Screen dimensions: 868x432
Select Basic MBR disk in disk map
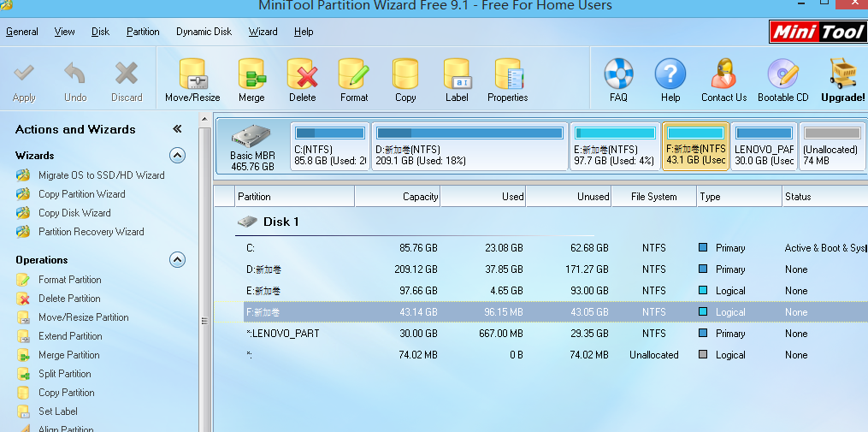pos(252,146)
